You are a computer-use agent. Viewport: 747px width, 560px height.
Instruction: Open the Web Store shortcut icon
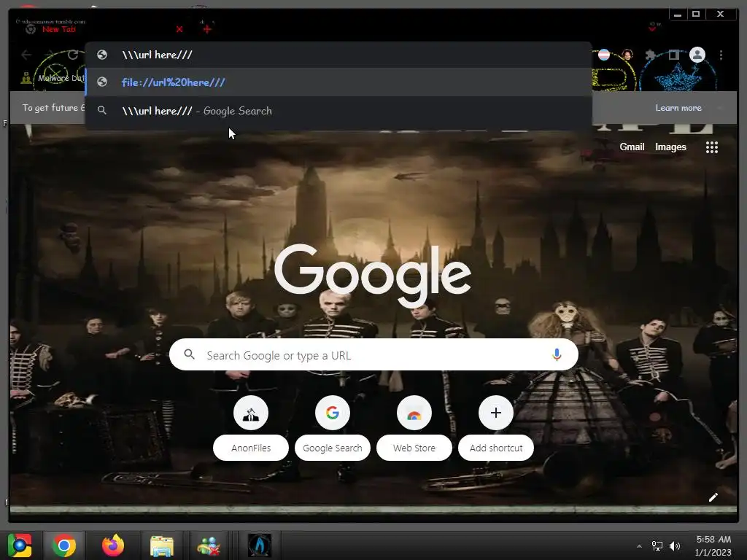pos(414,413)
